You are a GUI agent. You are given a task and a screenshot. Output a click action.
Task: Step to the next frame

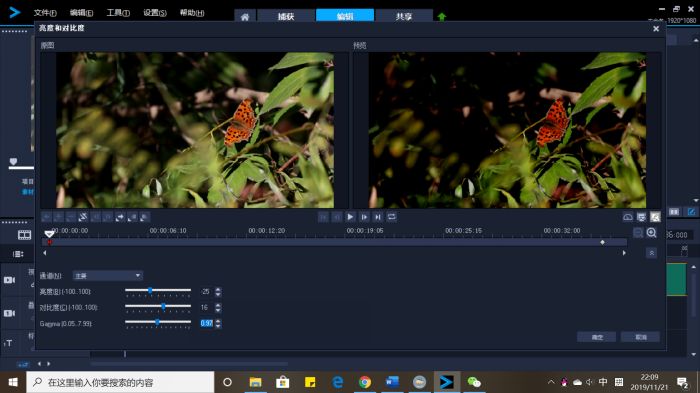pyautogui.click(x=364, y=217)
